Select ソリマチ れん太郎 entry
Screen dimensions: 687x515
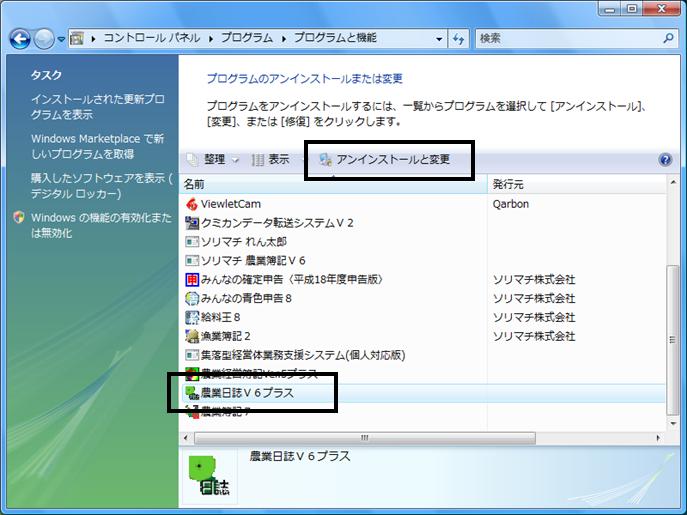tap(244, 242)
